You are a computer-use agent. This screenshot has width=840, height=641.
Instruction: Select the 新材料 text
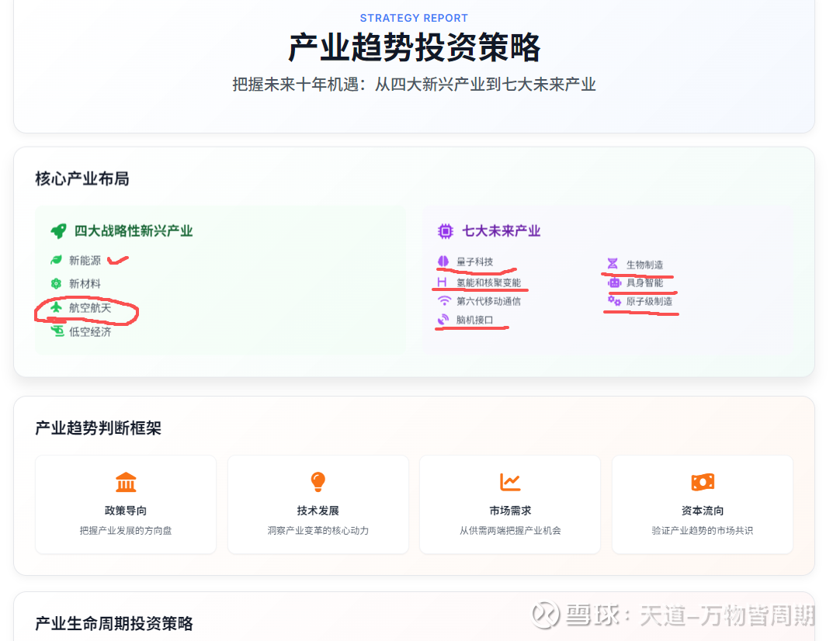pyautogui.click(x=85, y=284)
